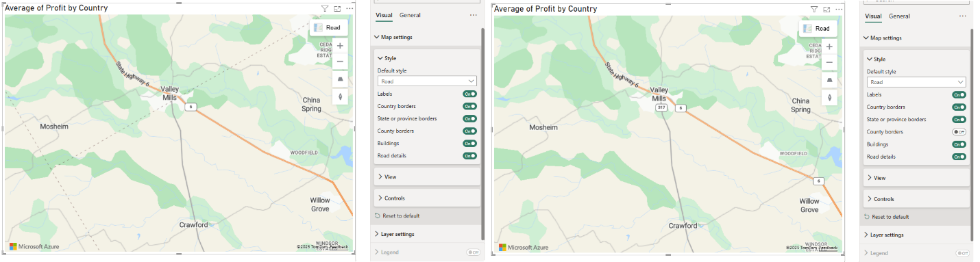The width and height of the screenshot is (980, 262).
Task: Open the Road style picker on right map
Action: [818, 28]
